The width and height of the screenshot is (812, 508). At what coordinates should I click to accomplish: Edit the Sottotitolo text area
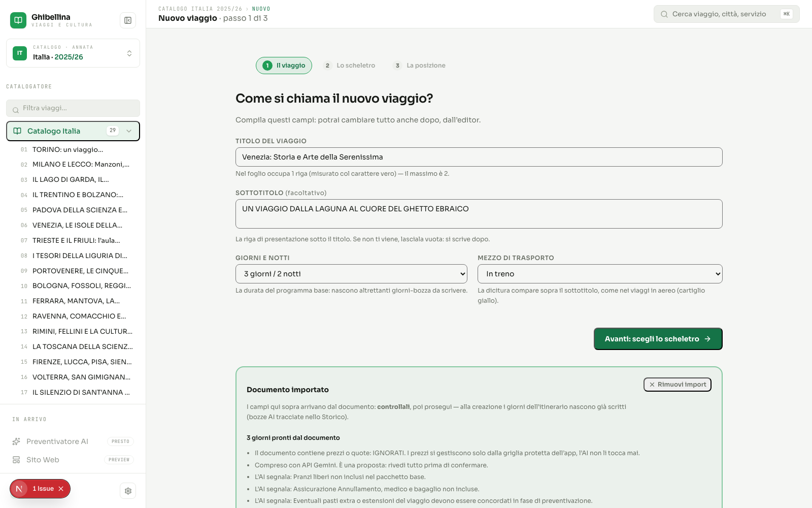click(x=479, y=214)
